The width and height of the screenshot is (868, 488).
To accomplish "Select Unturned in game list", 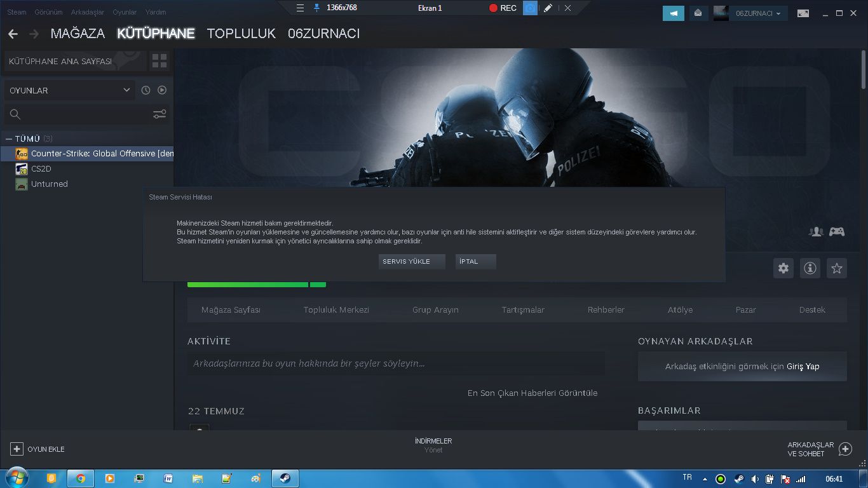I will click(x=88, y=184).
